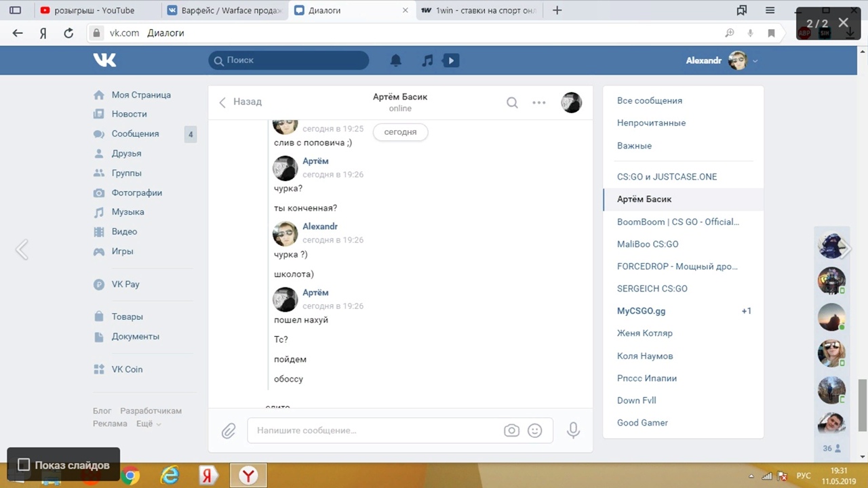Open the emoji smiley picker
The image size is (868, 488).
point(535,430)
